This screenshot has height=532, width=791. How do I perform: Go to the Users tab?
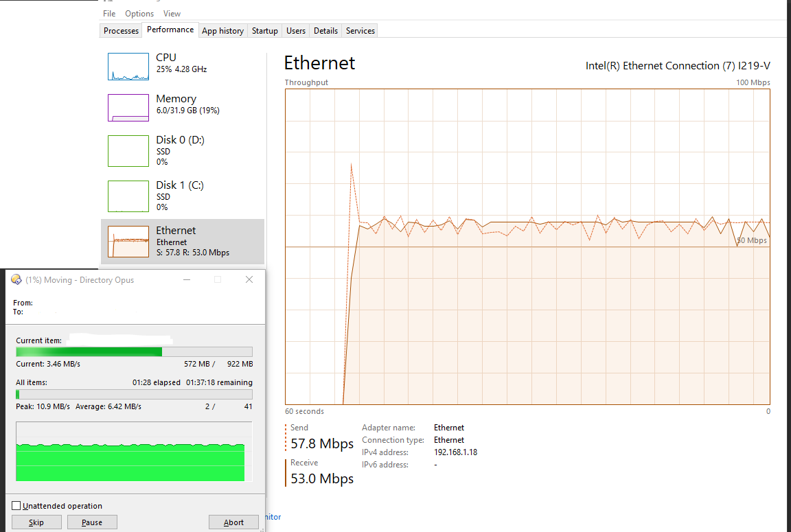[x=296, y=31]
